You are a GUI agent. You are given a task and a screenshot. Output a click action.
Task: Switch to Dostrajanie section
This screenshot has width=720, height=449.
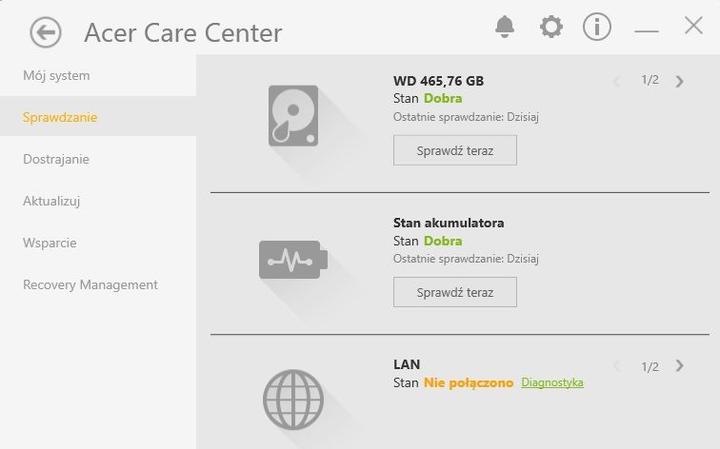tap(56, 159)
